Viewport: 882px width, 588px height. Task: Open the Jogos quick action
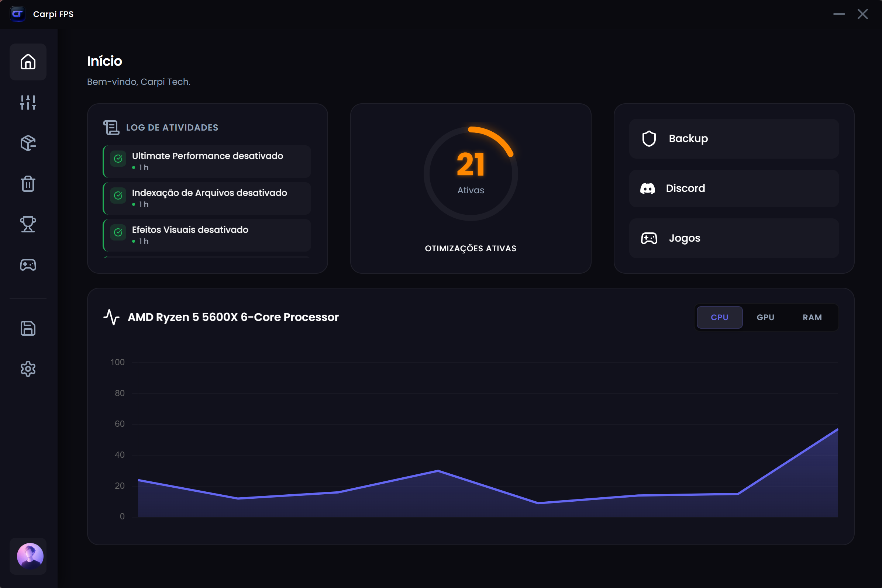pos(733,238)
